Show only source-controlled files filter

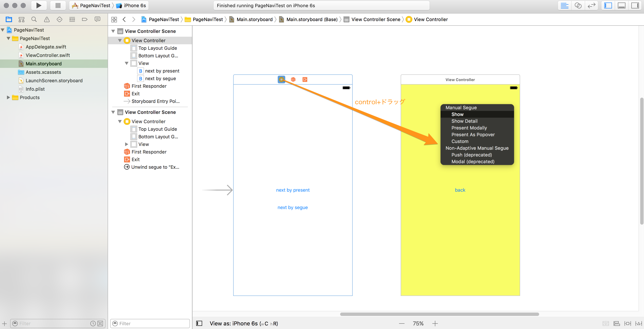click(100, 324)
